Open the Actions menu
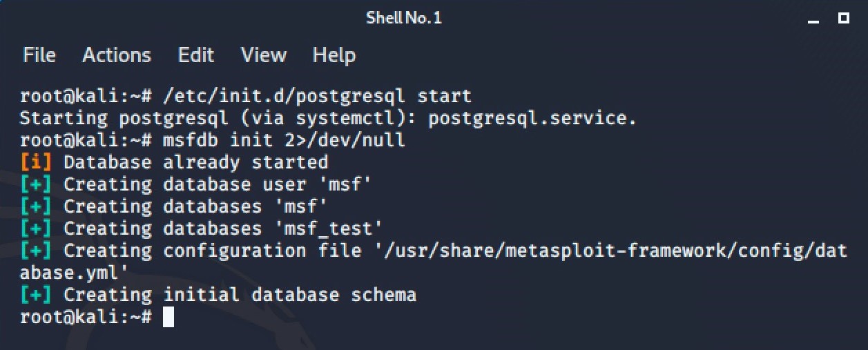Screen dimensions: 868x350 click(117, 55)
